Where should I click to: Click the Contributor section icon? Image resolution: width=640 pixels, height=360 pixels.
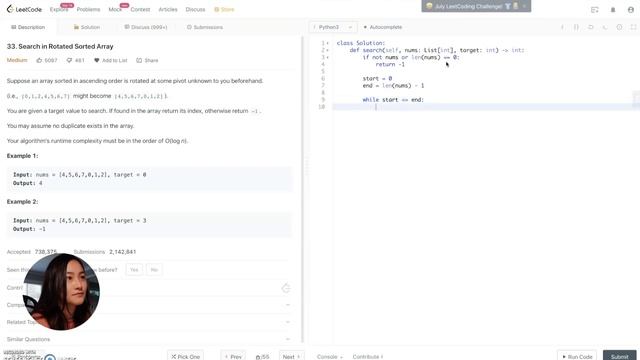point(286,288)
